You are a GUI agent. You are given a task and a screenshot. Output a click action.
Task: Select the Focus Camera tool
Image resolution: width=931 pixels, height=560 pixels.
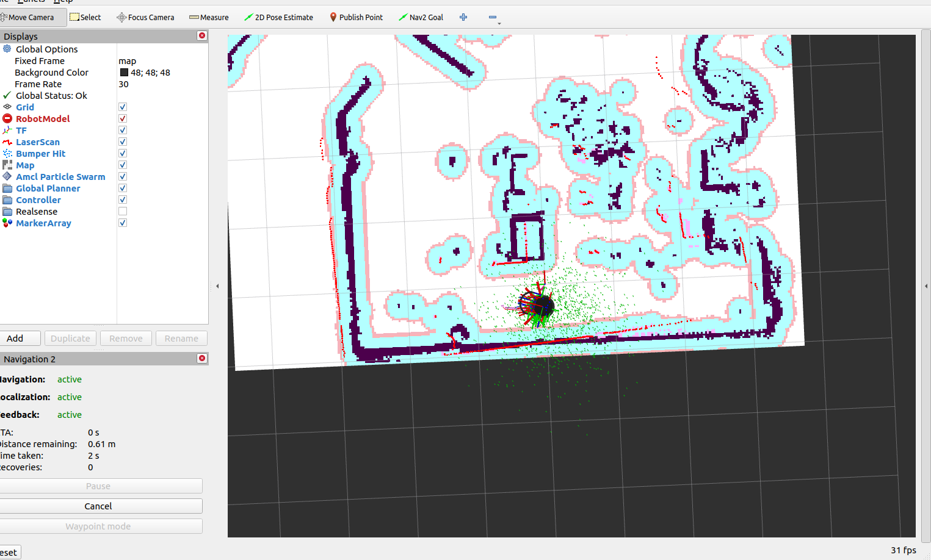point(145,17)
